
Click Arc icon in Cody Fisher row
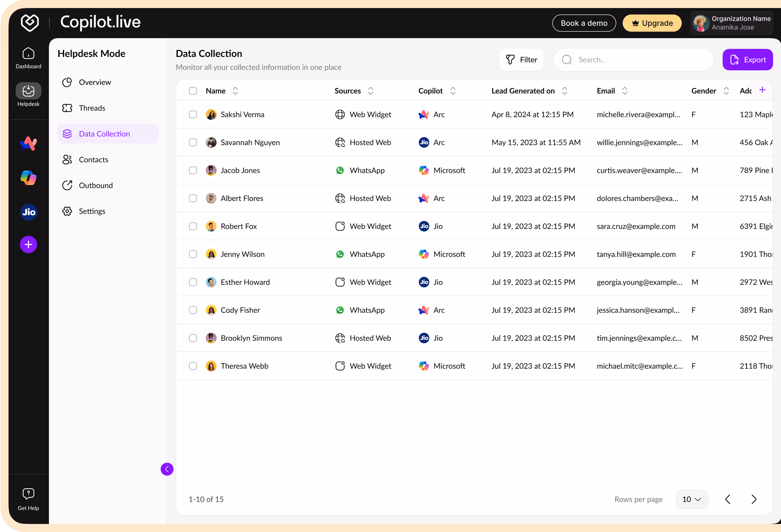424,310
